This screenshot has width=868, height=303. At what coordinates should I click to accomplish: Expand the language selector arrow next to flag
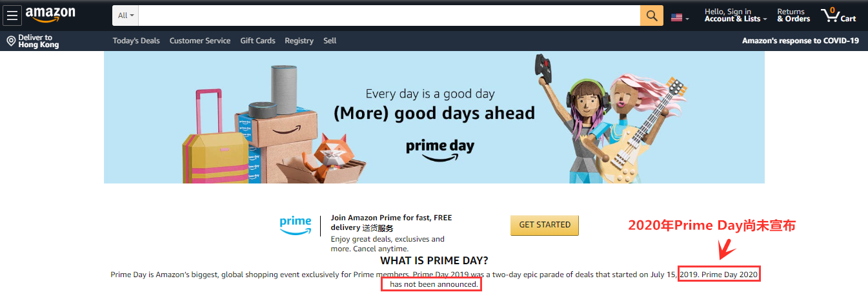(x=687, y=19)
